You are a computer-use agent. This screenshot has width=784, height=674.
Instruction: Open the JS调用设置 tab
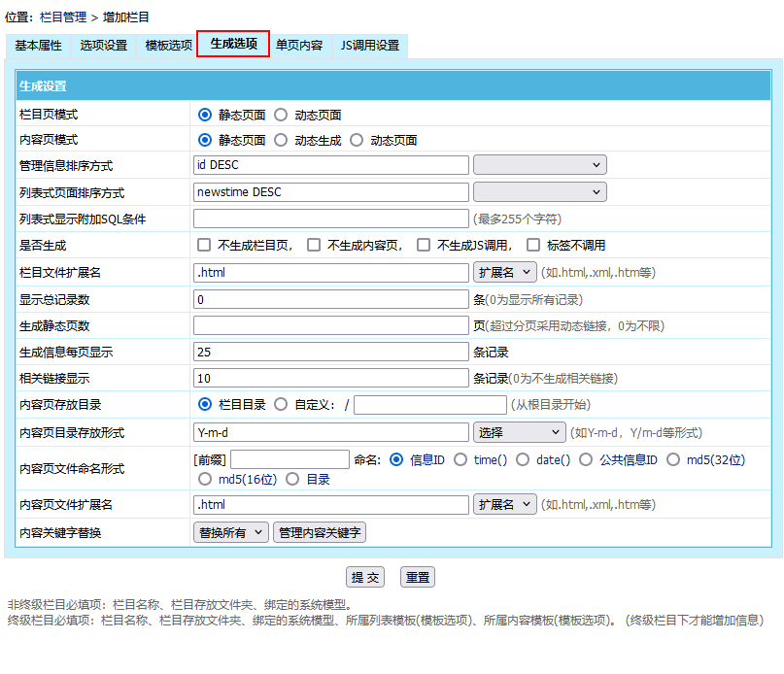[369, 46]
